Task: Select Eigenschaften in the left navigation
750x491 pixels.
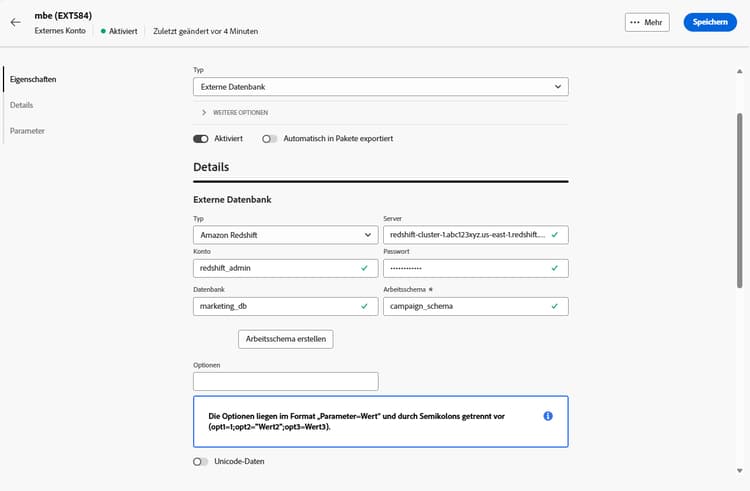Action: [33, 79]
